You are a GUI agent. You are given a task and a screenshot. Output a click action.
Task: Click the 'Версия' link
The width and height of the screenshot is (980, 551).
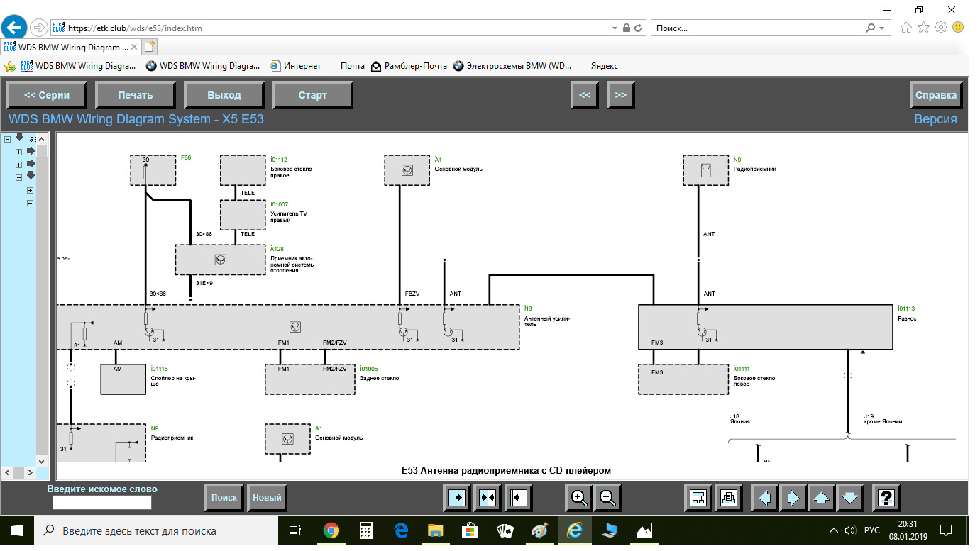coord(935,119)
